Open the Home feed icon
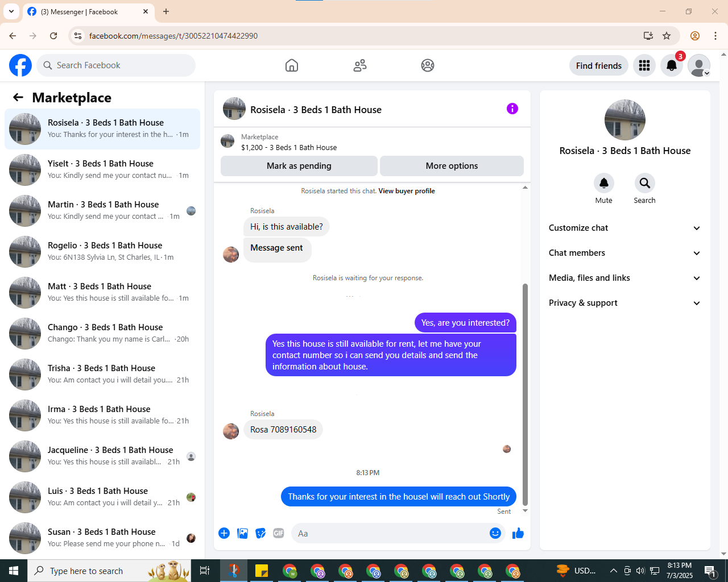Image resolution: width=728 pixels, height=582 pixels. pos(292,65)
